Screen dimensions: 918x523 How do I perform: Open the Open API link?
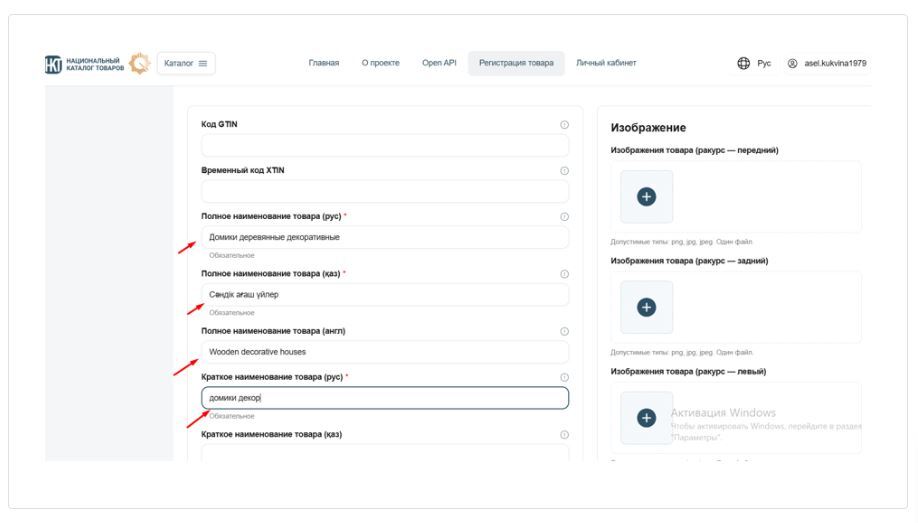(438, 63)
